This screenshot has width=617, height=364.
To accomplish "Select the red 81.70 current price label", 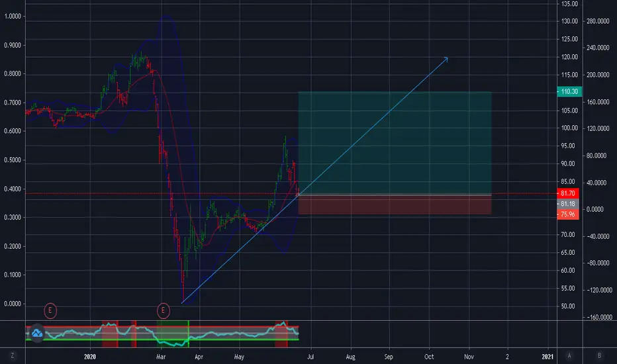I will point(568,194).
